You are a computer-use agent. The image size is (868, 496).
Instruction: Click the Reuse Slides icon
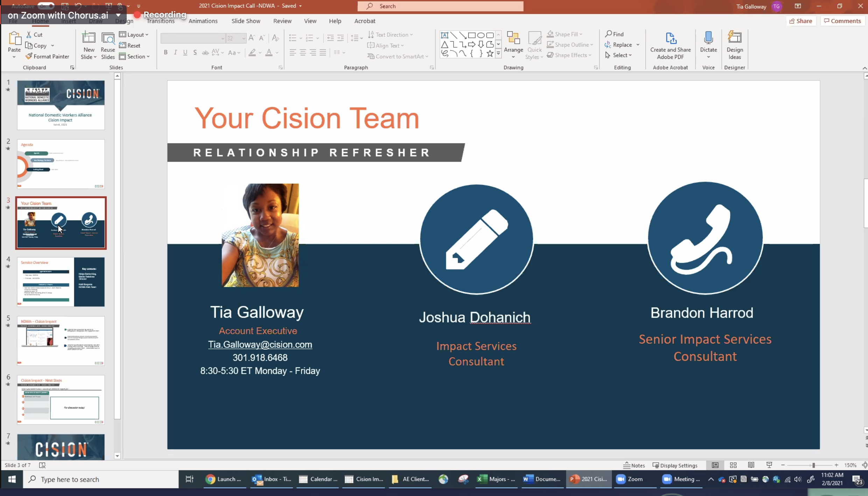click(x=108, y=38)
